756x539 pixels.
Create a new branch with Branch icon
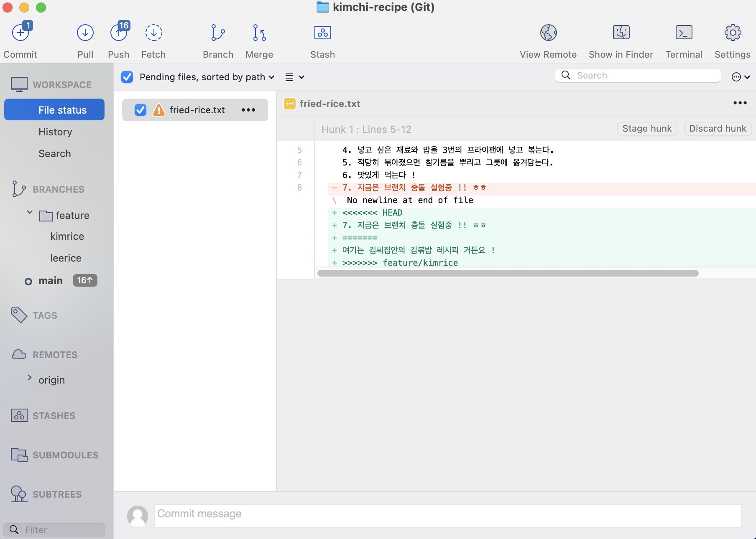point(218,33)
